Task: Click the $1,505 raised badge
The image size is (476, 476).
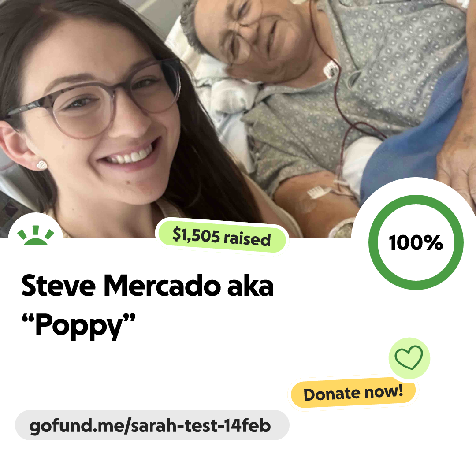Action: pos(222,236)
